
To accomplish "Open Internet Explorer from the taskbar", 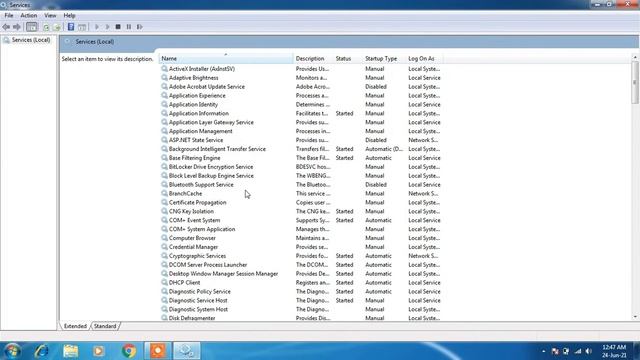I will pyautogui.click(x=42, y=351).
